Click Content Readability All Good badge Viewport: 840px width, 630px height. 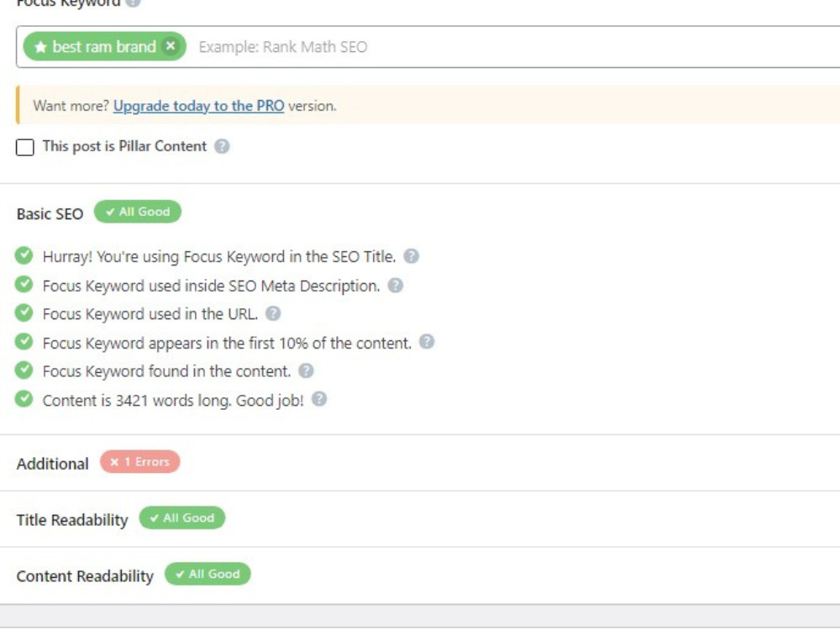click(207, 574)
